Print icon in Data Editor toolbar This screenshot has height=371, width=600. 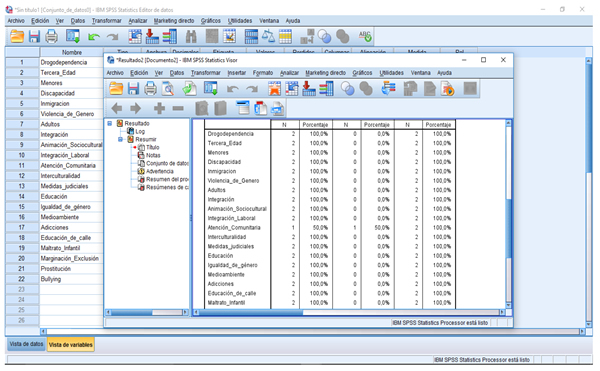tap(52, 36)
